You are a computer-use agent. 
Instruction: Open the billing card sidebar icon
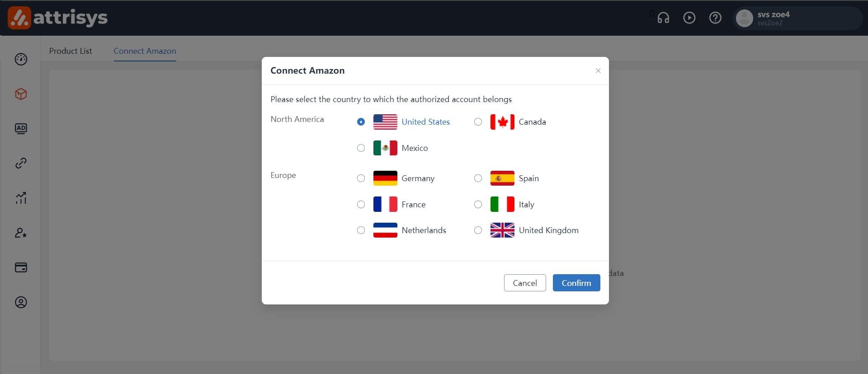pos(21,267)
